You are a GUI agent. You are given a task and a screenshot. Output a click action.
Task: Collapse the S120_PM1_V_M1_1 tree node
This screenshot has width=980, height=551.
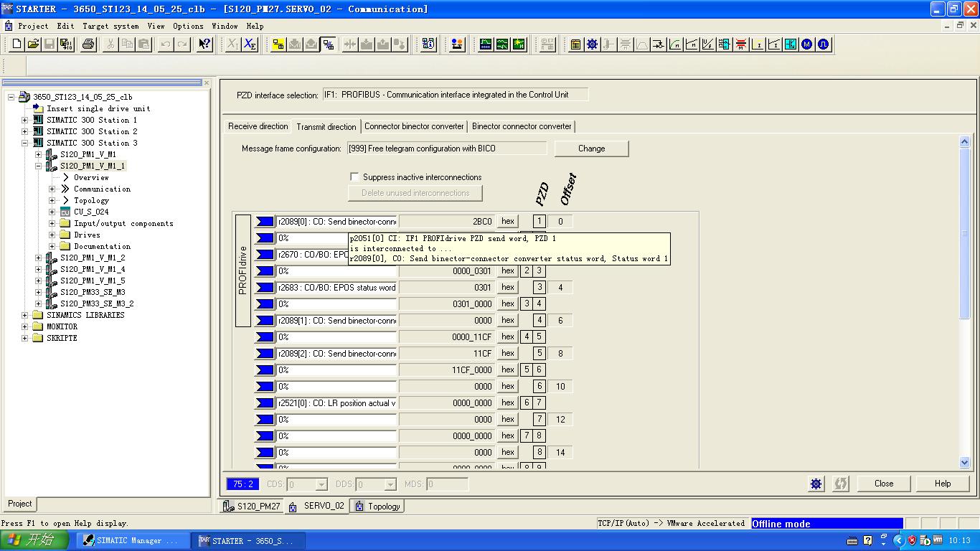click(x=39, y=166)
